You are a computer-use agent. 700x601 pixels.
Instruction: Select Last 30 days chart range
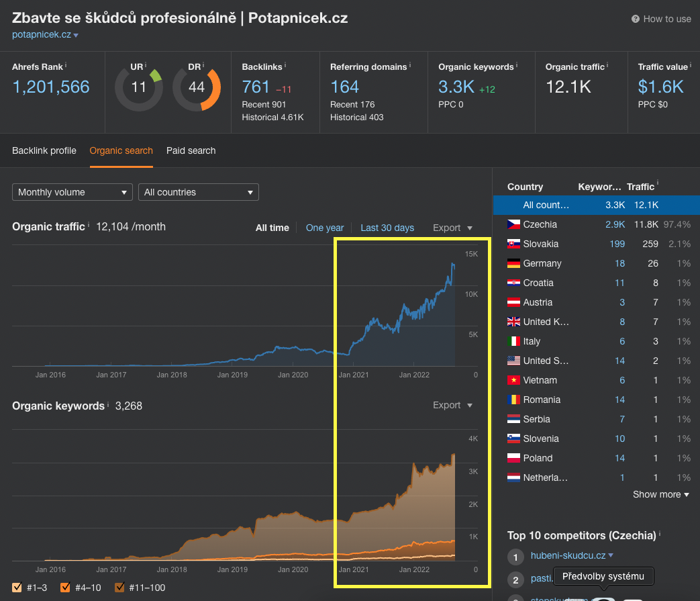(387, 228)
